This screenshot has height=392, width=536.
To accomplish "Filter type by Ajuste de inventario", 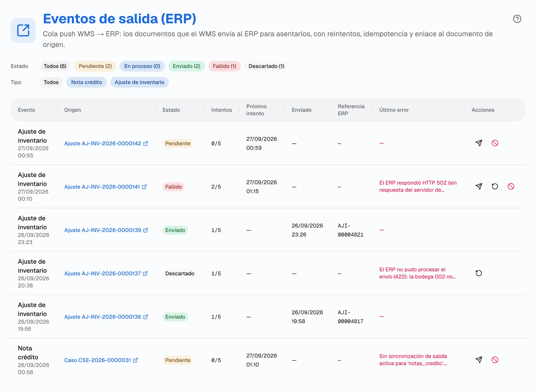I will (139, 82).
